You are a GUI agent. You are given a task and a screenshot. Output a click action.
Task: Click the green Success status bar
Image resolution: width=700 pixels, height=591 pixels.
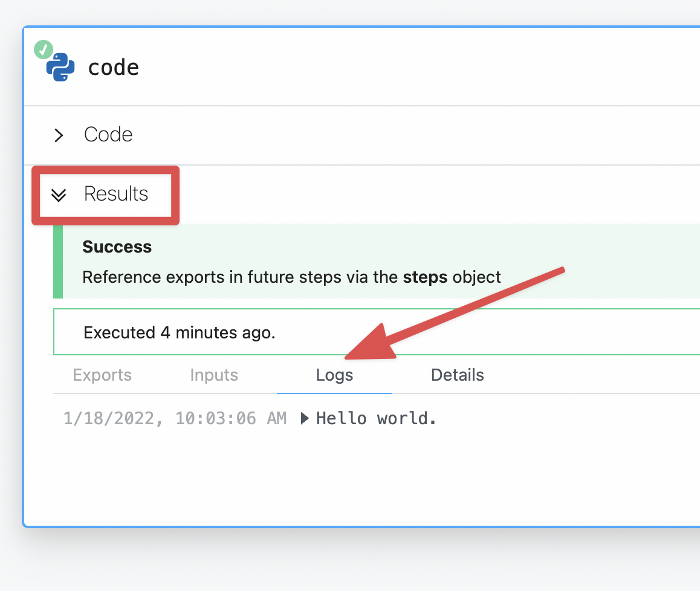click(x=57, y=261)
